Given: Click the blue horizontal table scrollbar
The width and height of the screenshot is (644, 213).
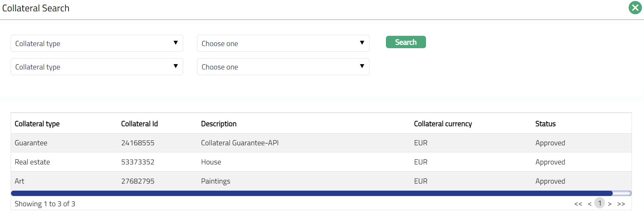Looking at the screenshot, I should [x=312, y=193].
